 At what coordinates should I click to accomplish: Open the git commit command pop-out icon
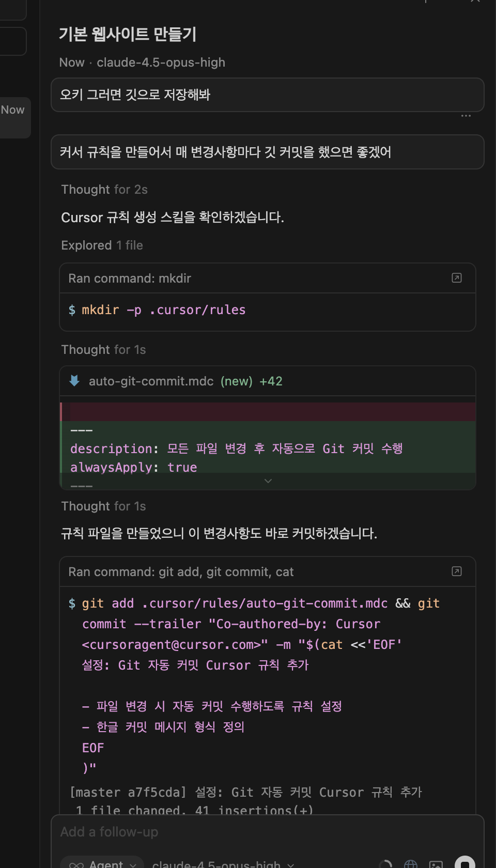[x=457, y=571]
